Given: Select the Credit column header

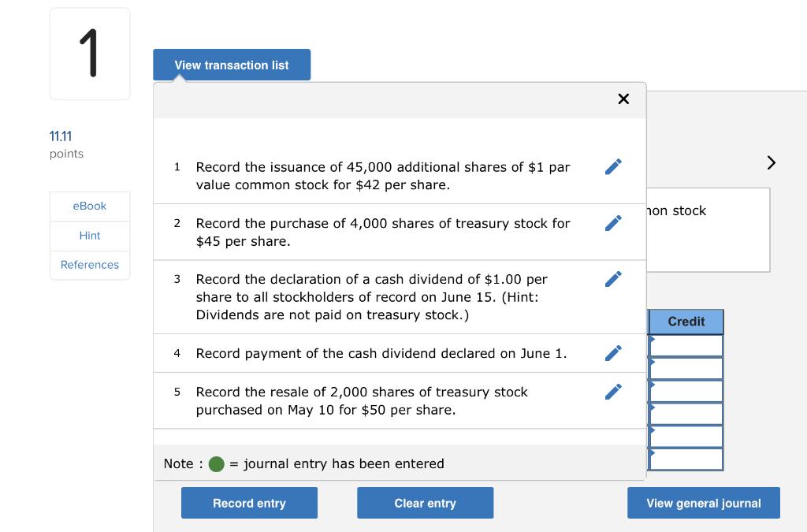Looking at the screenshot, I should point(685,321).
